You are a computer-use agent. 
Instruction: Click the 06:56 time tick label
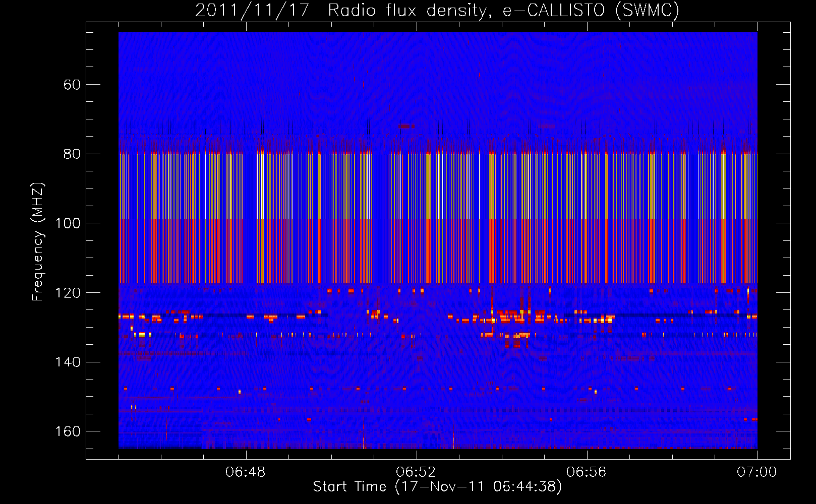[587, 472]
